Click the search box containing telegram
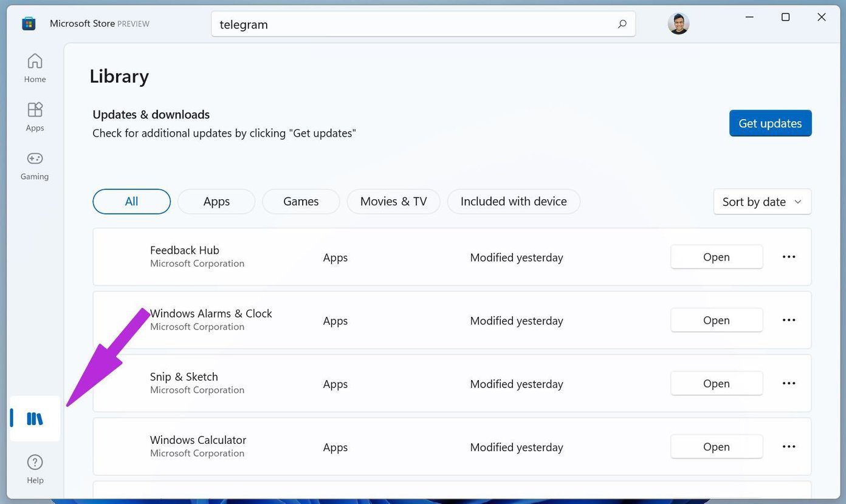Screen dimensions: 846x504 pos(424,24)
